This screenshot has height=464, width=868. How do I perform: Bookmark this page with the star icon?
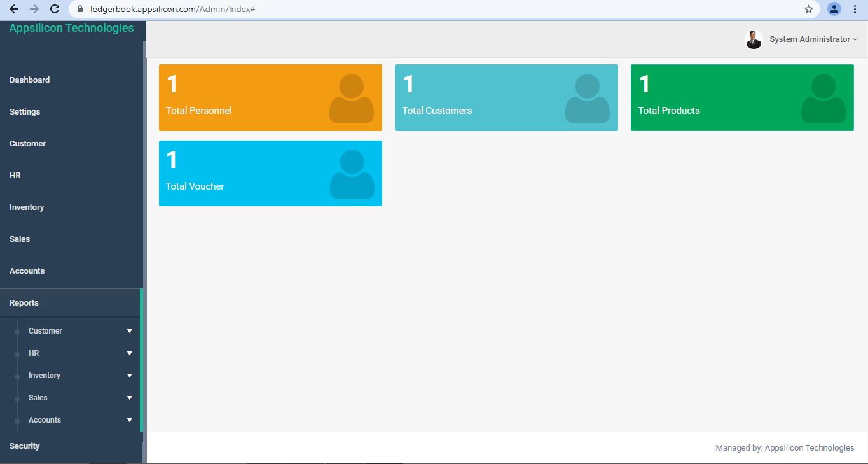point(809,9)
